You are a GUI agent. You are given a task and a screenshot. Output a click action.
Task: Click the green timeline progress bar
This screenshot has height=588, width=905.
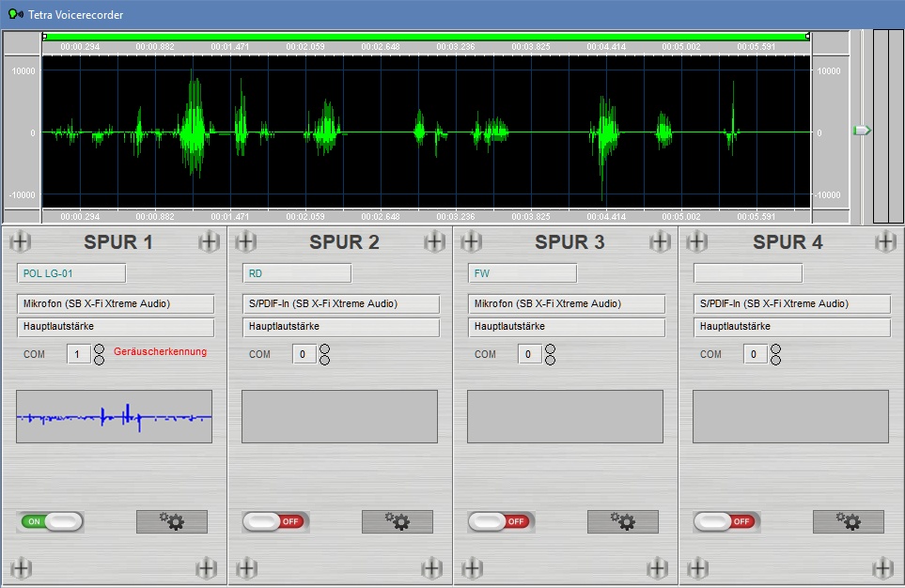click(427, 37)
